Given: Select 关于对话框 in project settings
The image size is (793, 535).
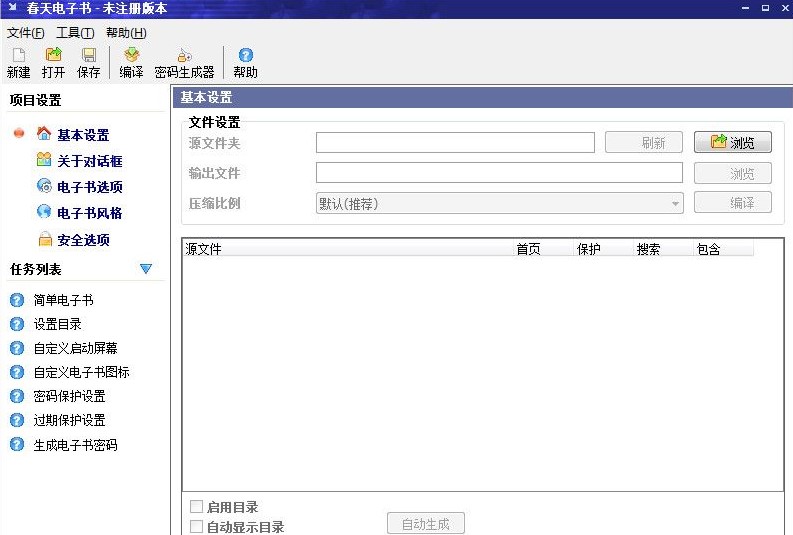Looking at the screenshot, I should [x=90, y=161].
